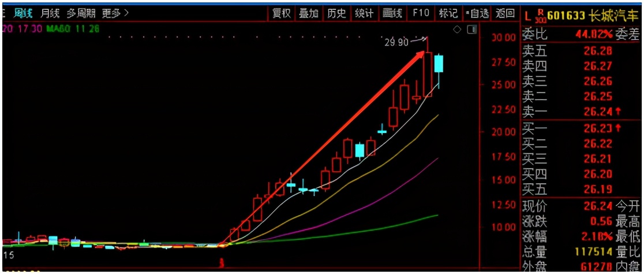
Task: Click the red marker below the chart baseline
Action: [222, 262]
